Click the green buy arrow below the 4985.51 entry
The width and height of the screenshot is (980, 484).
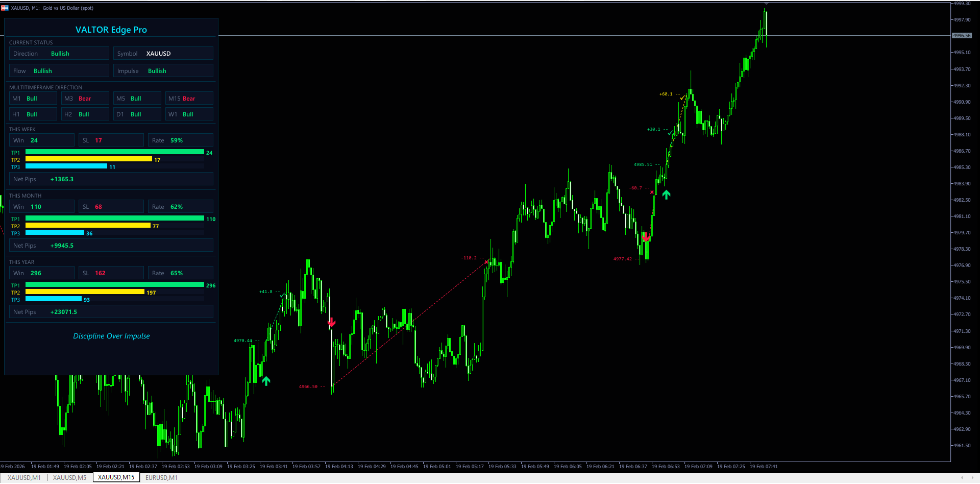pyautogui.click(x=666, y=195)
